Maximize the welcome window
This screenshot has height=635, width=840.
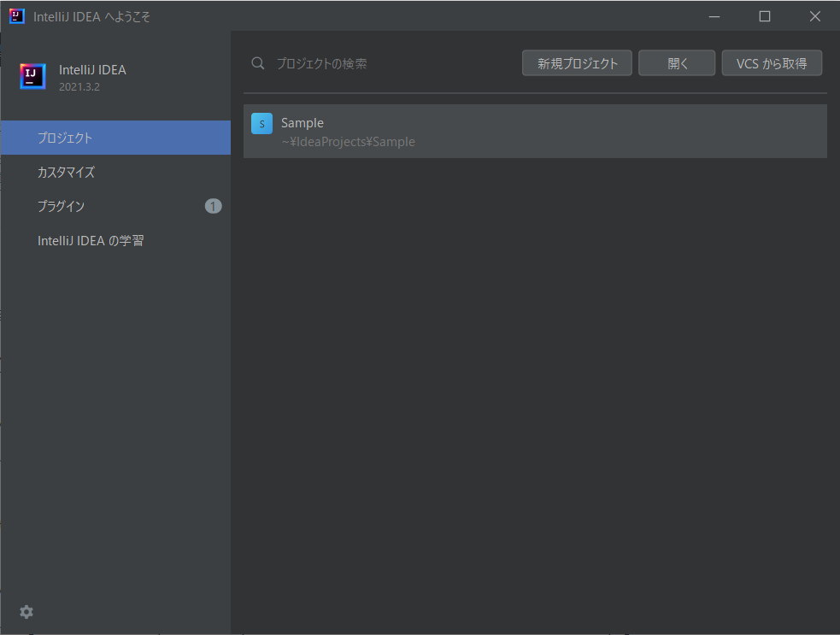pyautogui.click(x=765, y=16)
